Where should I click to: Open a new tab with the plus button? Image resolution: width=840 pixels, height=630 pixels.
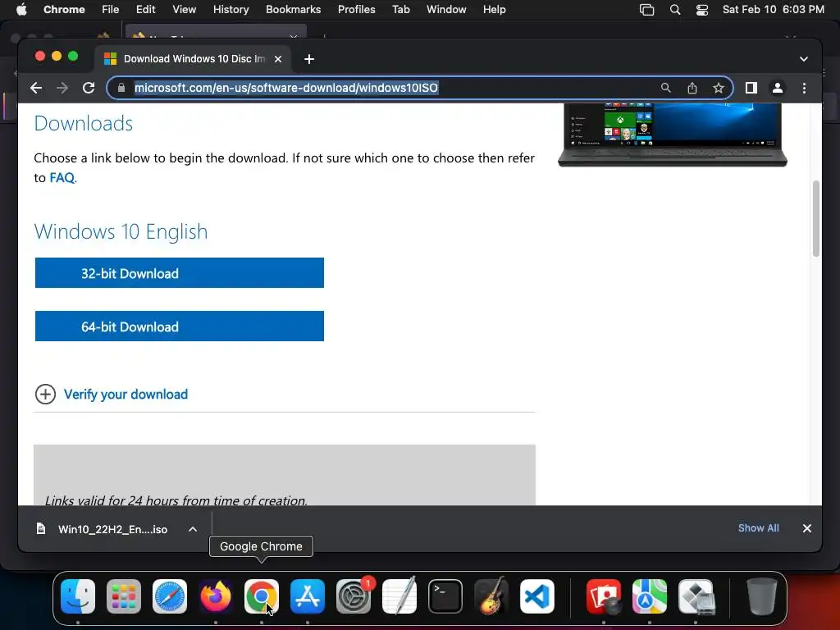point(309,59)
